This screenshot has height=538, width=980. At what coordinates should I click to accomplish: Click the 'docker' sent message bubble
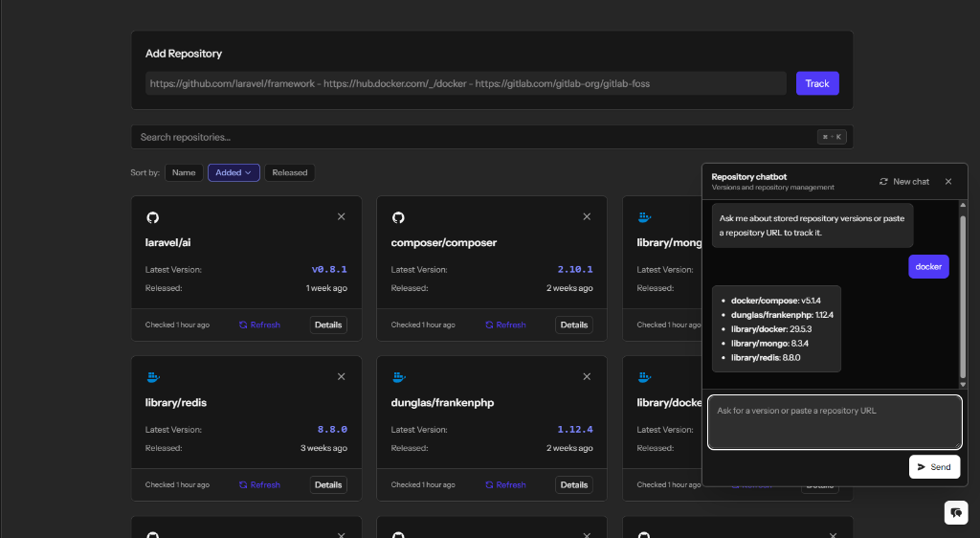pyautogui.click(x=928, y=267)
